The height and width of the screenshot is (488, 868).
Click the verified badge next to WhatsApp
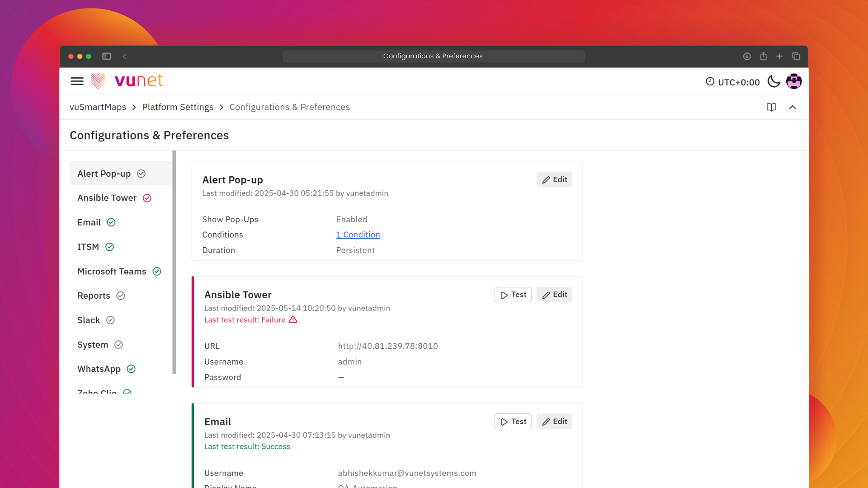[131, 369]
